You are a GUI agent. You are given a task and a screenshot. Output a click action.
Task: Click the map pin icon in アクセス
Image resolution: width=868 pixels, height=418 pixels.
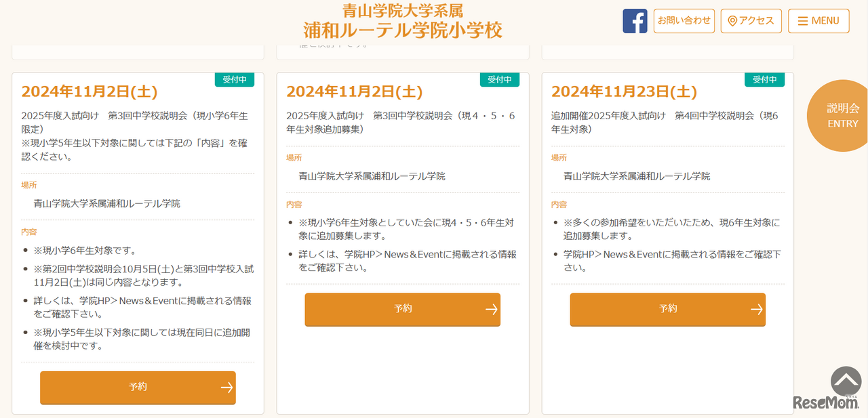click(732, 21)
